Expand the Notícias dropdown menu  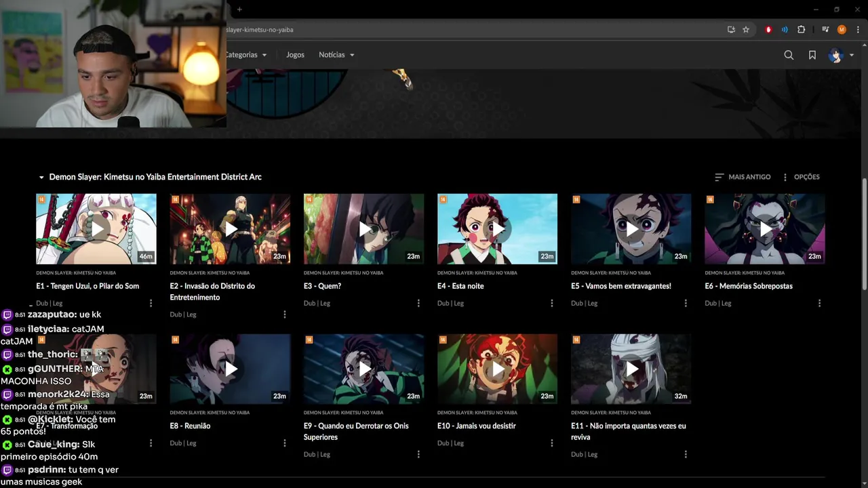(x=337, y=55)
